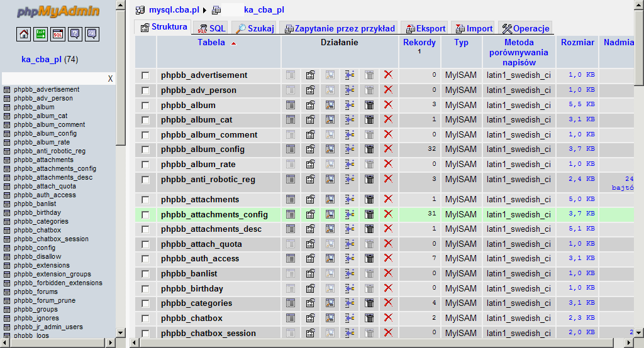Drop phpbb_attach_quota table red X
The height and width of the screenshot is (348, 644).
[388, 244]
